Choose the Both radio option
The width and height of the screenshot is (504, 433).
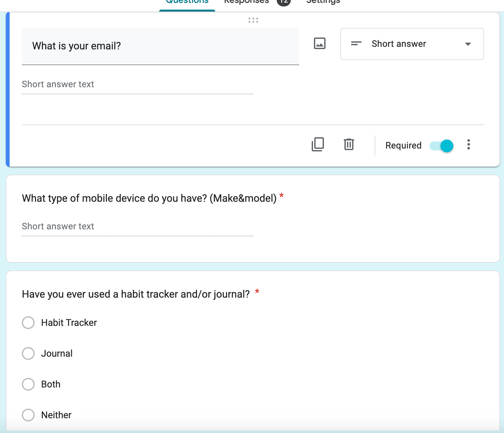[28, 384]
